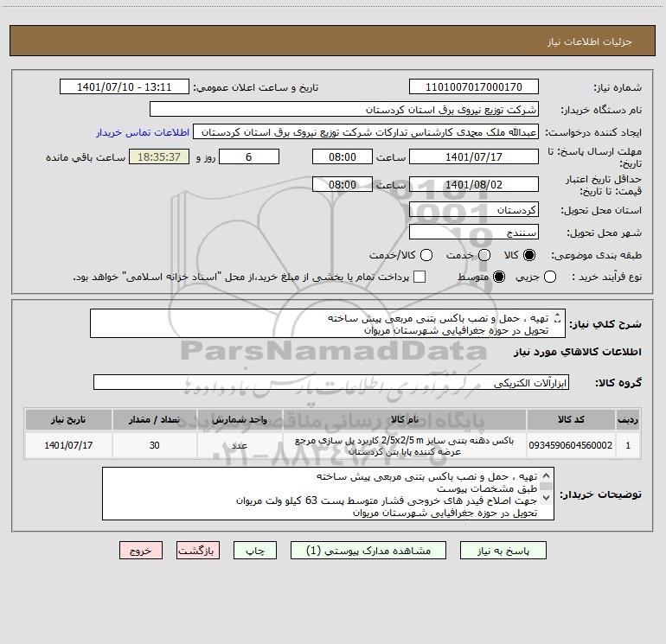
Task: Click the بازگشت back button
Action: (198, 550)
